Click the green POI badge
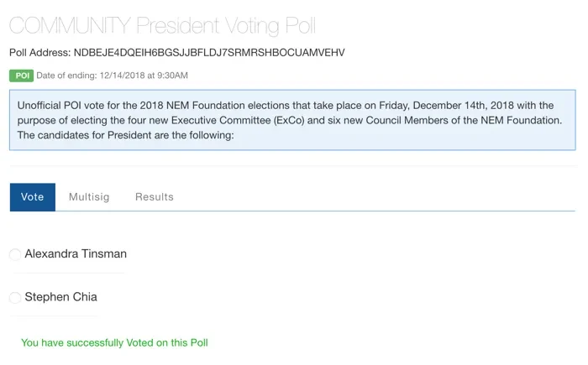 pos(21,76)
